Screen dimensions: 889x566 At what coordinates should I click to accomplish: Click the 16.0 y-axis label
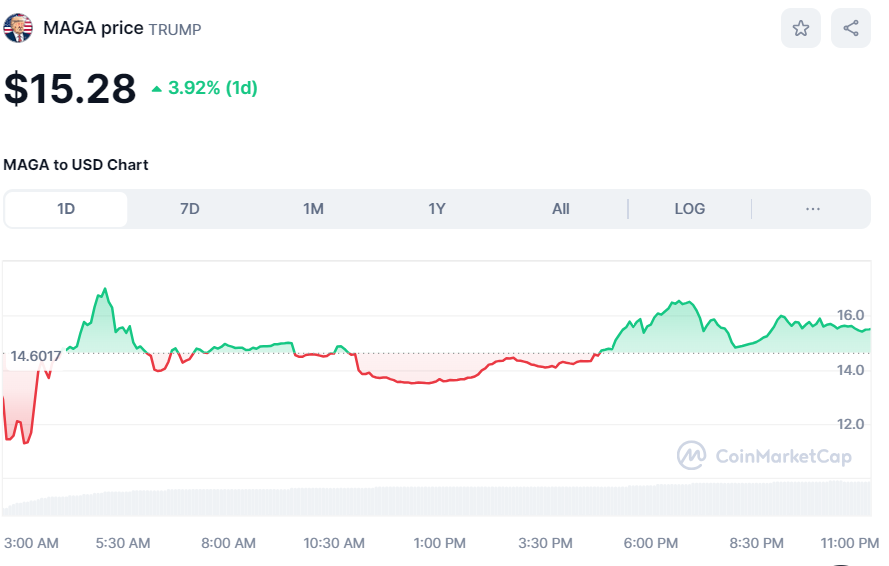850,315
